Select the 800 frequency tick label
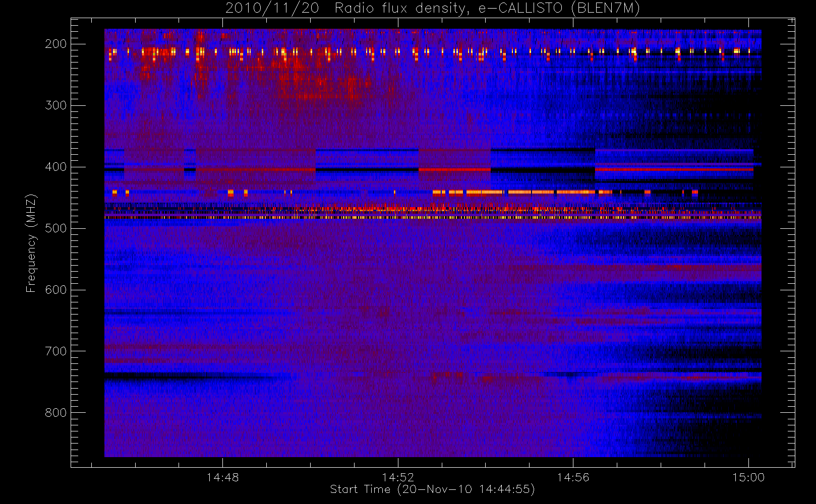 click(56, 413)
